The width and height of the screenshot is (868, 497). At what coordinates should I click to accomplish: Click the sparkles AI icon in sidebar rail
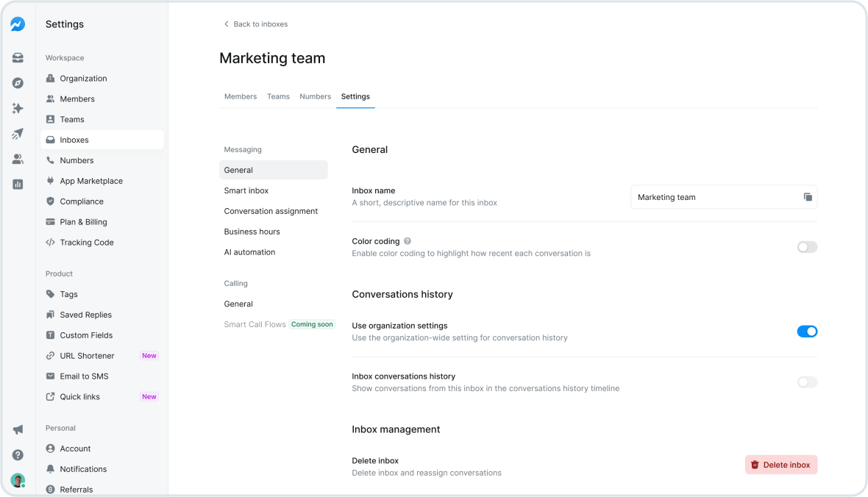(18, 108)
